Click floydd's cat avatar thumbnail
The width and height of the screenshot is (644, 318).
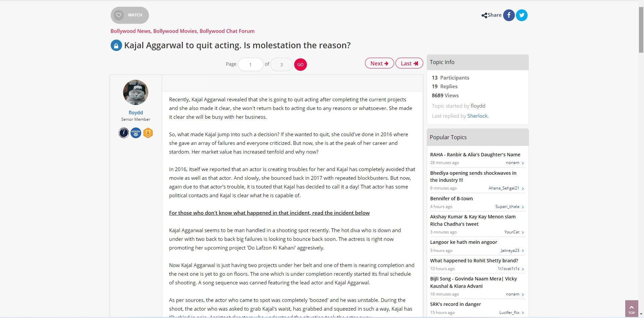(136, 93)
